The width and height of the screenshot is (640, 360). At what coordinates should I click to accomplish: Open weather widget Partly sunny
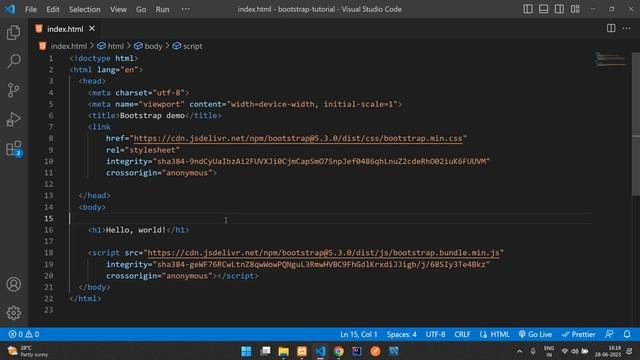28,351
